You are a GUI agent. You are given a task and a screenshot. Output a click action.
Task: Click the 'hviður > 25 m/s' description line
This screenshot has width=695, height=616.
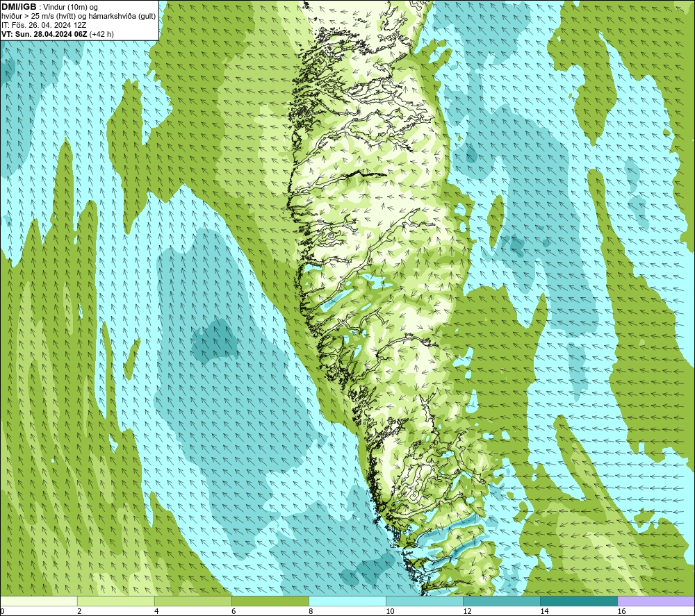pos(79,17)
